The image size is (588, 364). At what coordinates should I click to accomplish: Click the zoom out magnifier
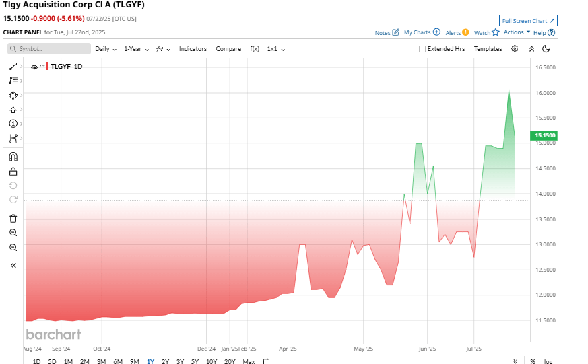(x=13, y=247)
